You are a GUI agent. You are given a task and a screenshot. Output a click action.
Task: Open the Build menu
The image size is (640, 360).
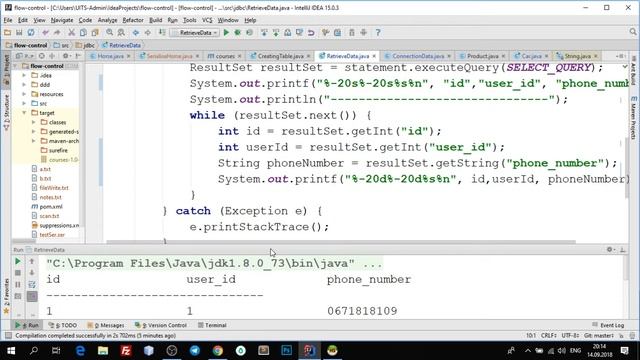pos(156,20)
